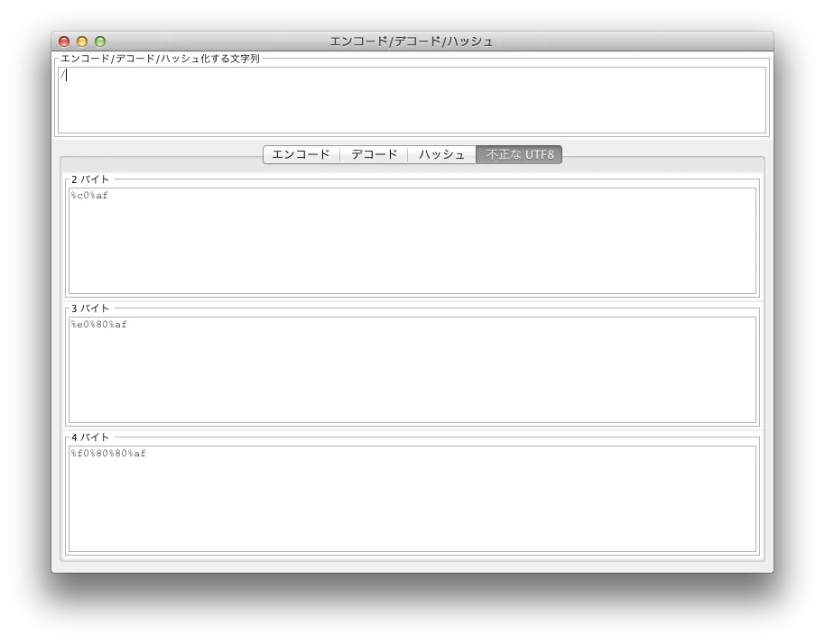The height and width of the screenshot is (644, 825).
Task: Click the window title bar text
Action: pyautogui.click(x=412, y=41)
